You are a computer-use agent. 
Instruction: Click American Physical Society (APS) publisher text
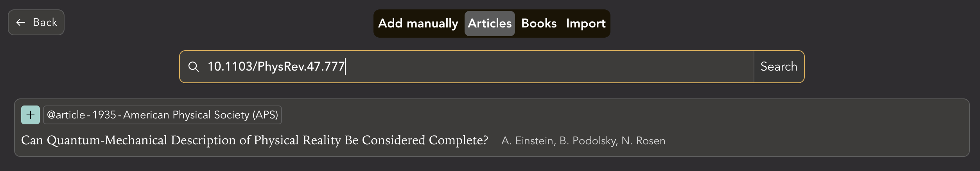click(x=200, y=115)
